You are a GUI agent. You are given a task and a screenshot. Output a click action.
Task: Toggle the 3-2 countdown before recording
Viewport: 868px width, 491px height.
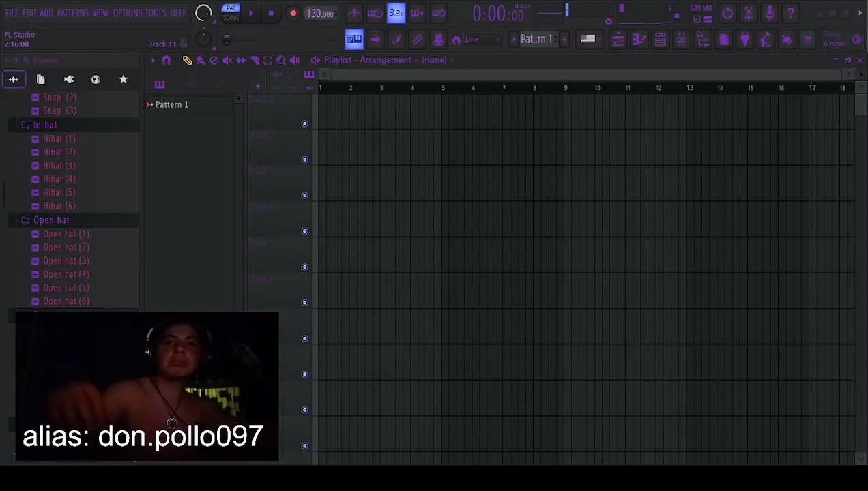point(396,13)
